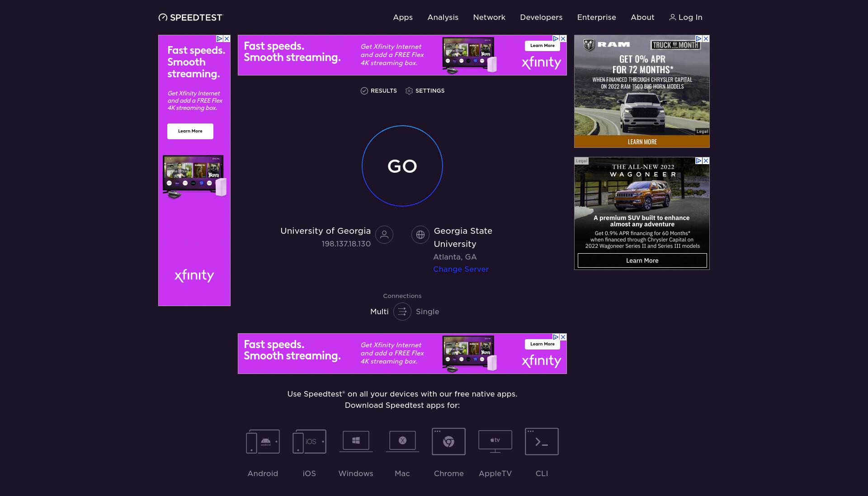Open the CLI download icon

542,441
